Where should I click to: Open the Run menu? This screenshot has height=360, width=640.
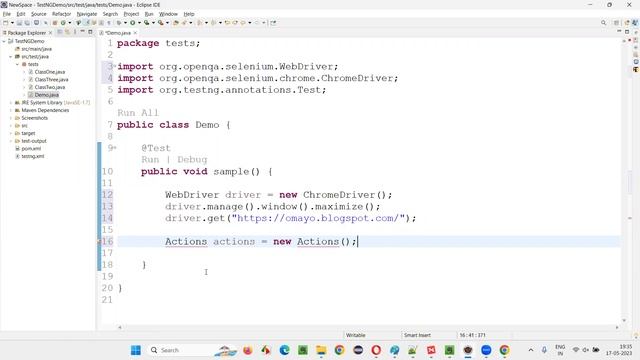click(149, 14)
